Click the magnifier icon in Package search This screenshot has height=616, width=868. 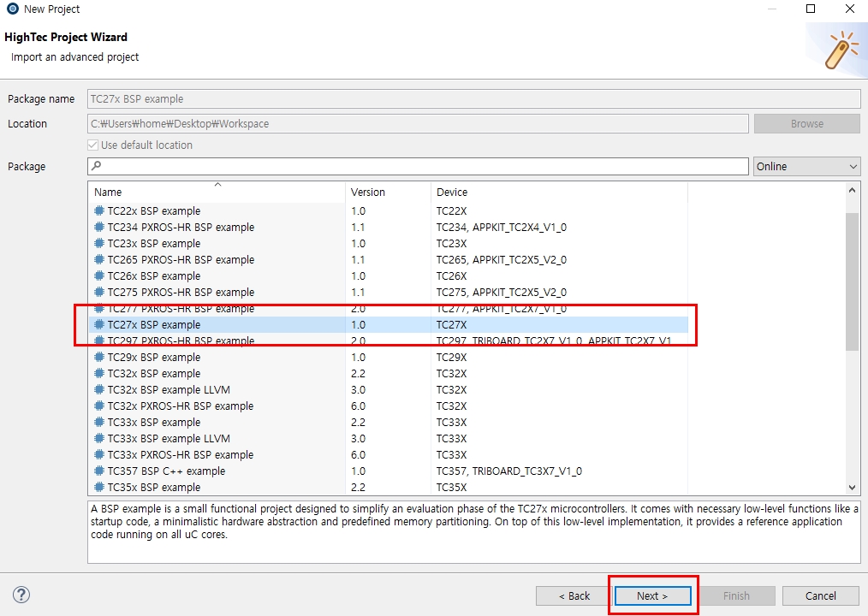(97, 165)
